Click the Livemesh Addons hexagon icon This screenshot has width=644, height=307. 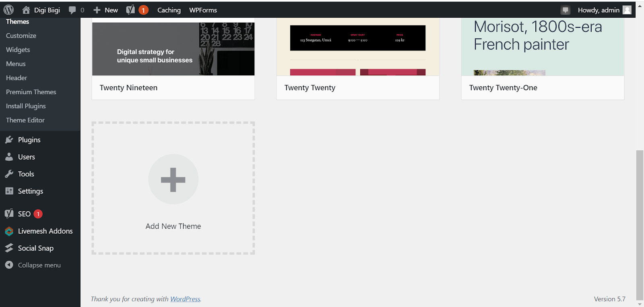pyautogui.click(x=9, y=231)
